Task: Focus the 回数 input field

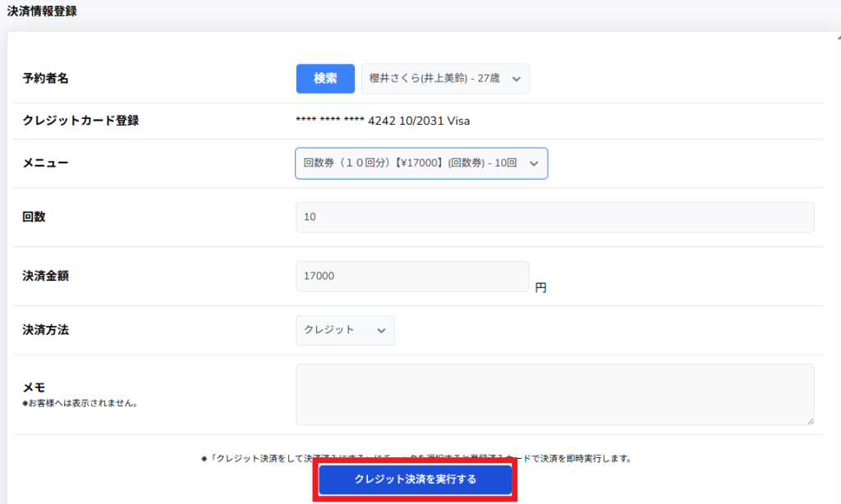Action: click(x=554, y=218)
